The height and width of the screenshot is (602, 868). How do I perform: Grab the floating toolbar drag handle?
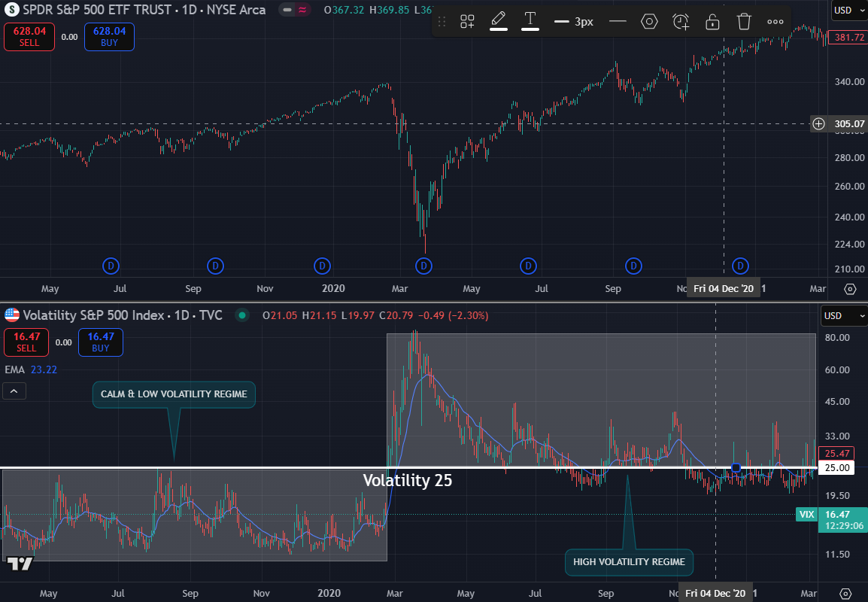pyautogui.click(x=442, y=22)
